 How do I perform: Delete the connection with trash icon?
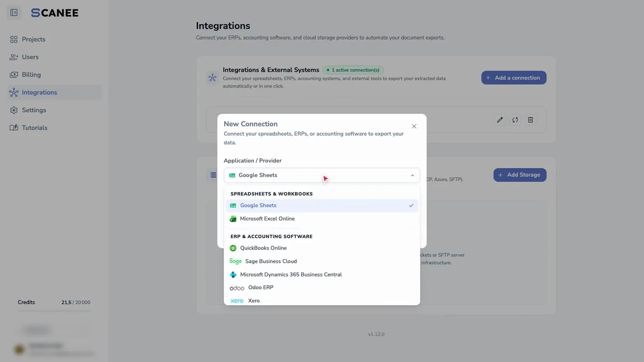pos(530,120)
